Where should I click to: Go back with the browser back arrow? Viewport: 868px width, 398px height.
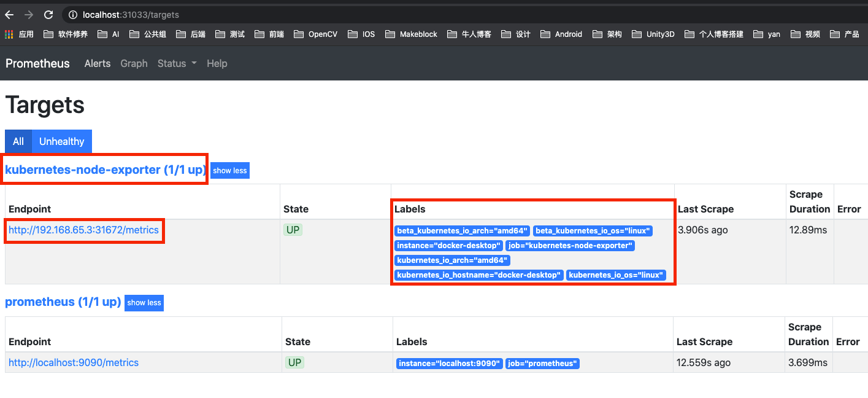9,15
